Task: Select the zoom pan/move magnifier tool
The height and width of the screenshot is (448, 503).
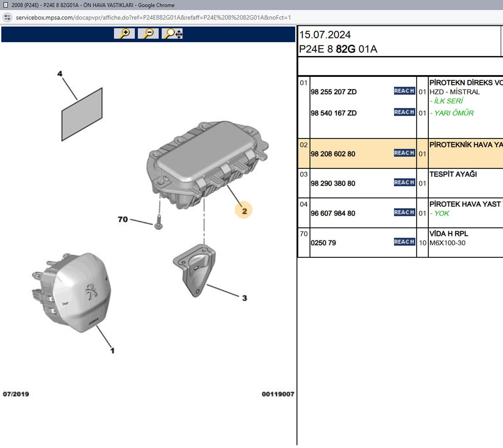Action: pyautogui.click(x=173, y=34)
